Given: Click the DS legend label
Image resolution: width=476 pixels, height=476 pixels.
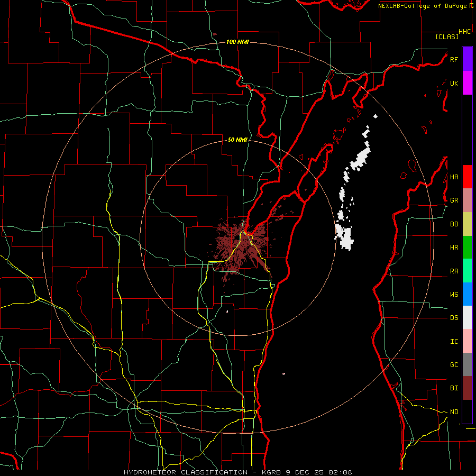Looking at the screenshot, I should tap(454, 318).
